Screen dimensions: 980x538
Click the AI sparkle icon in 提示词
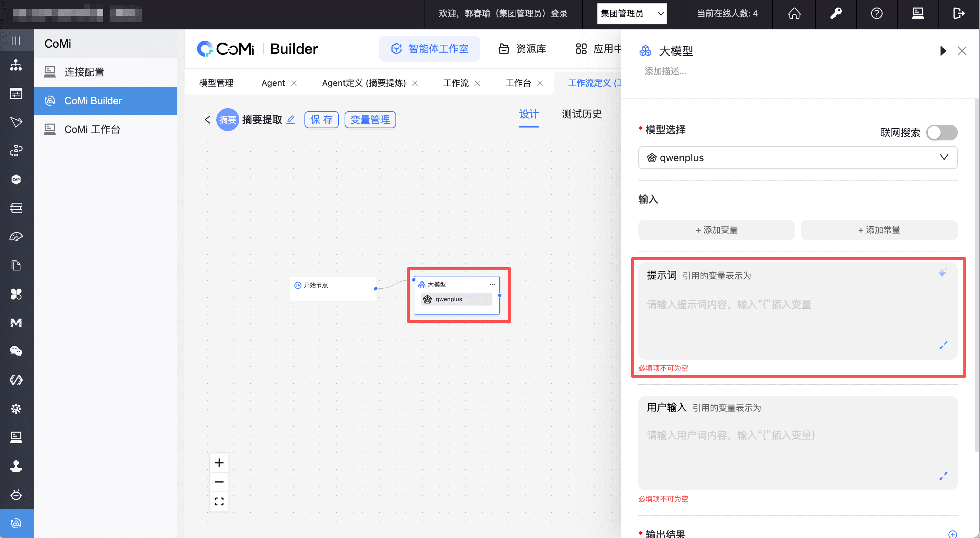point(942,273)
